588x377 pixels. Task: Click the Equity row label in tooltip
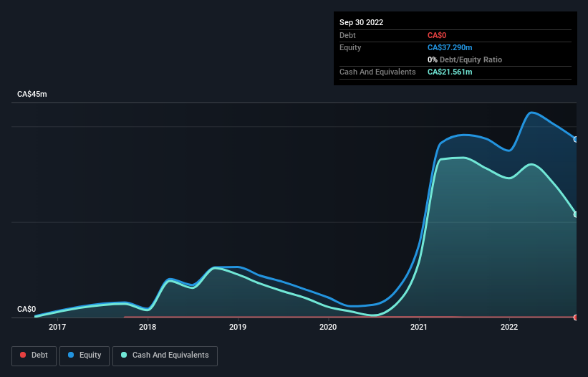pos(350,47)
